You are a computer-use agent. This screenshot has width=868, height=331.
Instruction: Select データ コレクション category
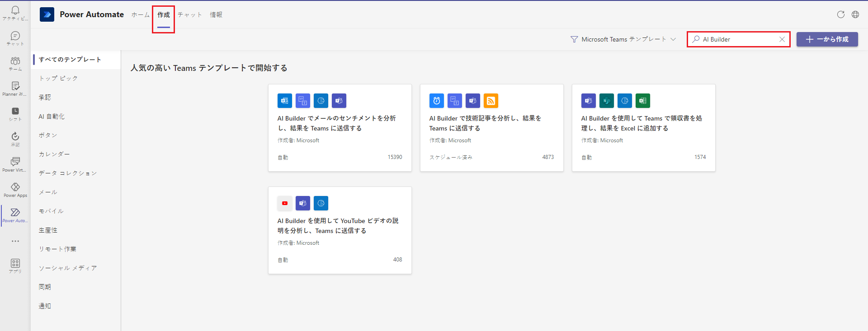click(x=76, y=173)
